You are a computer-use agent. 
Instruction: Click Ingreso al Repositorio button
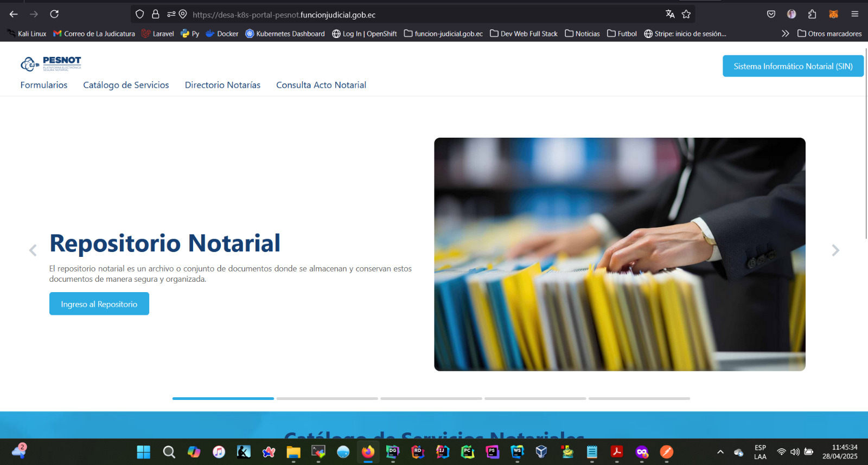click(x=99, y=304)
